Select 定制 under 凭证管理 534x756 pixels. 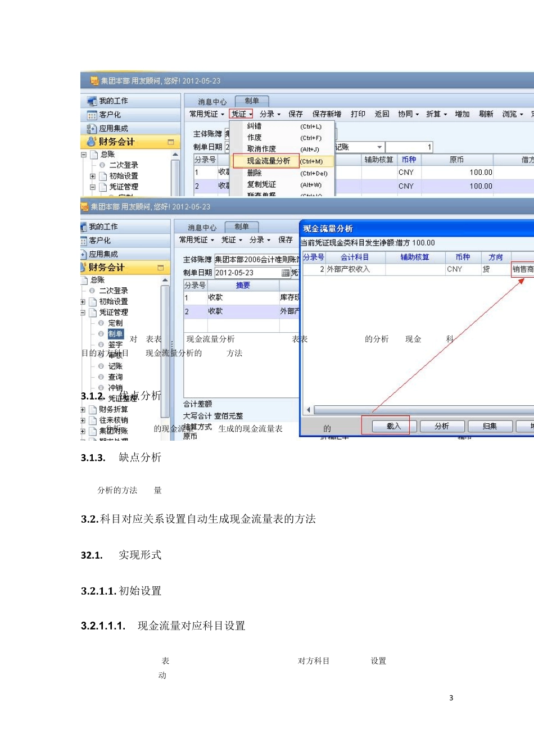115,323
